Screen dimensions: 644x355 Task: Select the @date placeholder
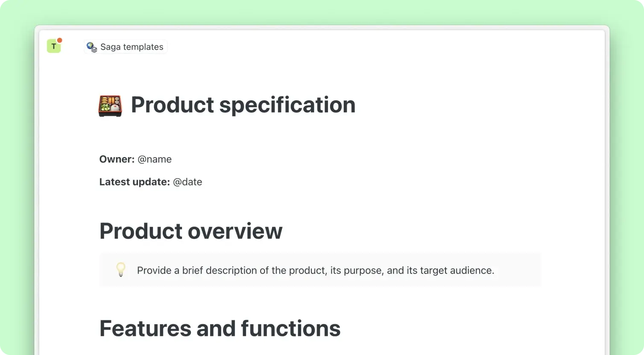[187, 182]
